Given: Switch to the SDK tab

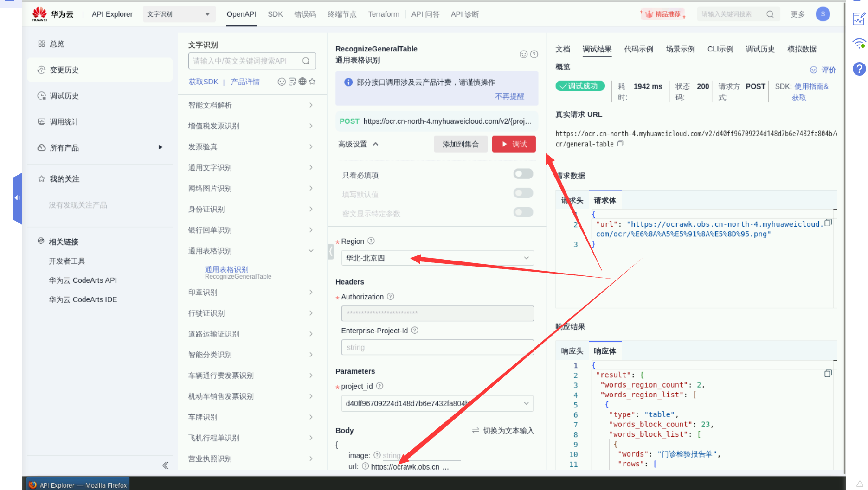Looking at the screenshot, I should [x=275, y=14].
